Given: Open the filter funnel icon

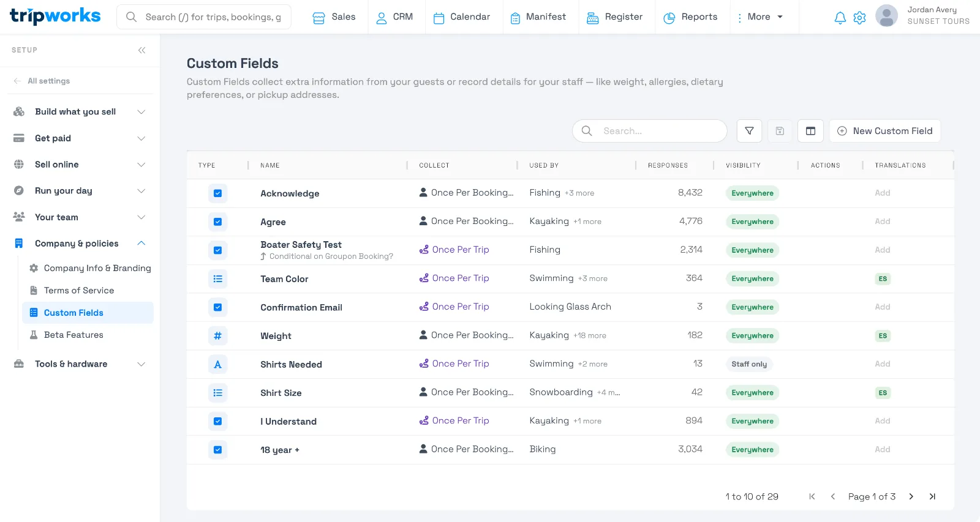Looking at the screenshot, I should click(749, 131).
